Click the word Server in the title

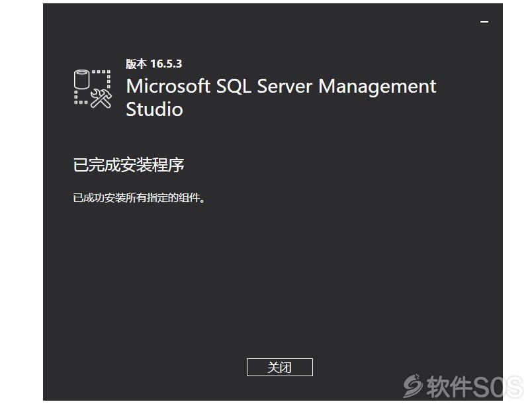(285, 86)
